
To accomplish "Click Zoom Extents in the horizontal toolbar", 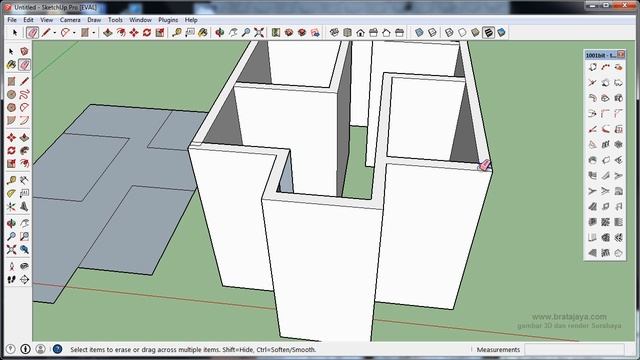I will point(259,33).
